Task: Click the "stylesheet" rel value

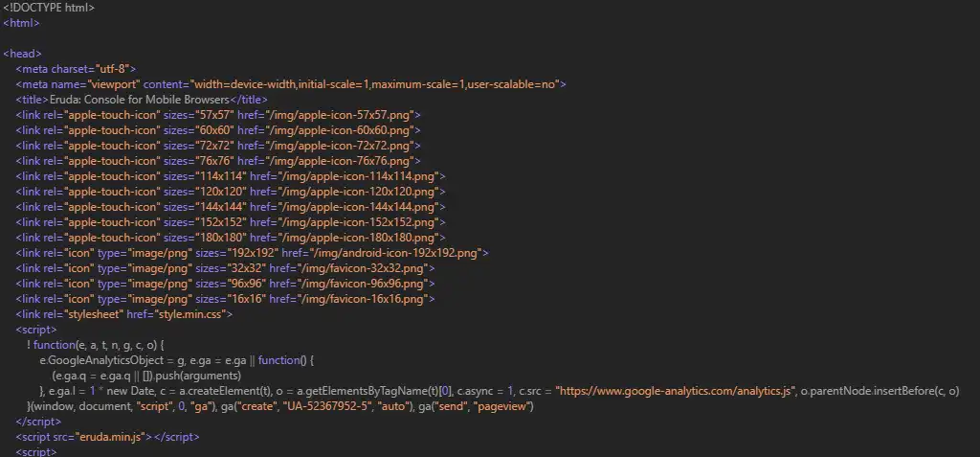Action: pos(94,314)
